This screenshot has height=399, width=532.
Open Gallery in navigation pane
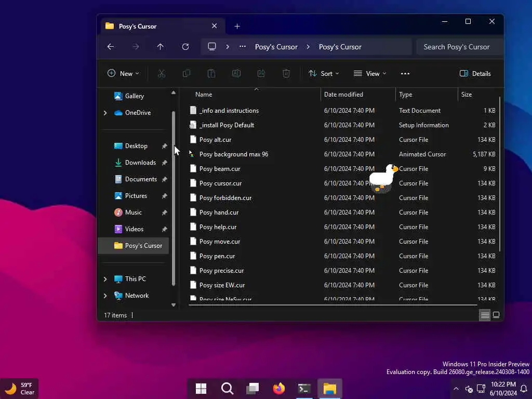[x=134, y=96]
